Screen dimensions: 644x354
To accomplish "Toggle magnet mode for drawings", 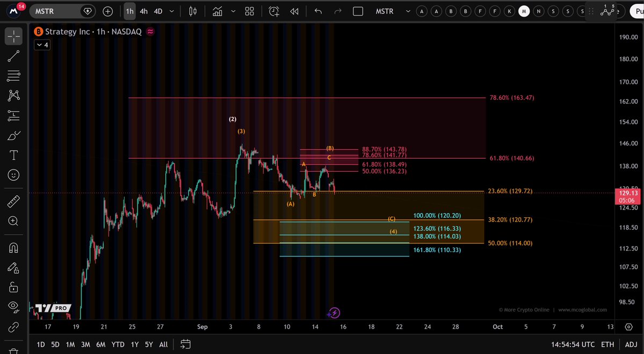I will click(x=13, y=248).
